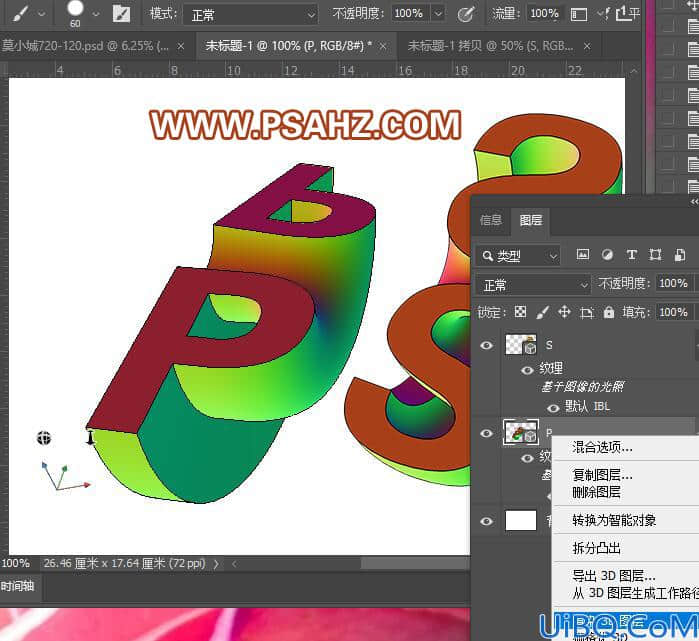Open the status bar info chevron menu

coord(216,564)
